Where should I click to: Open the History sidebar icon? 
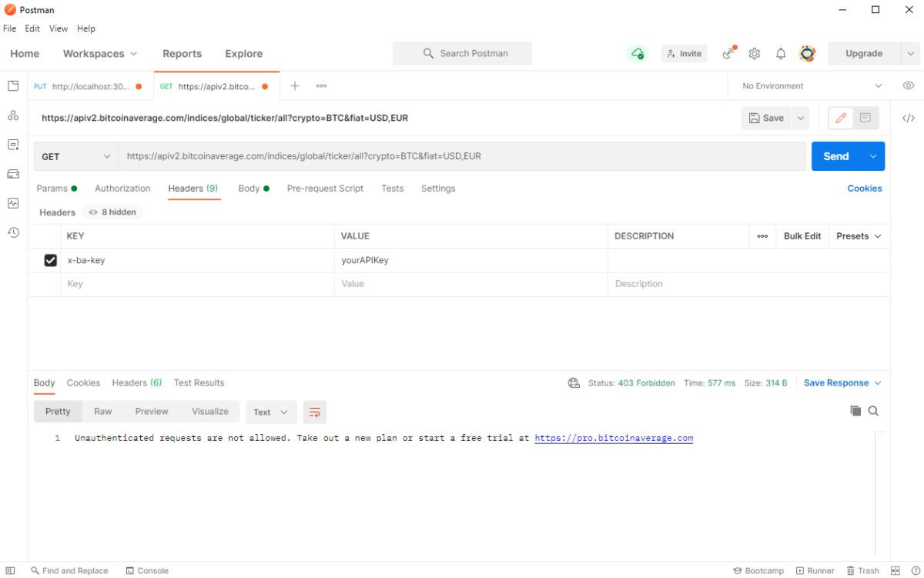pos(13,232)
